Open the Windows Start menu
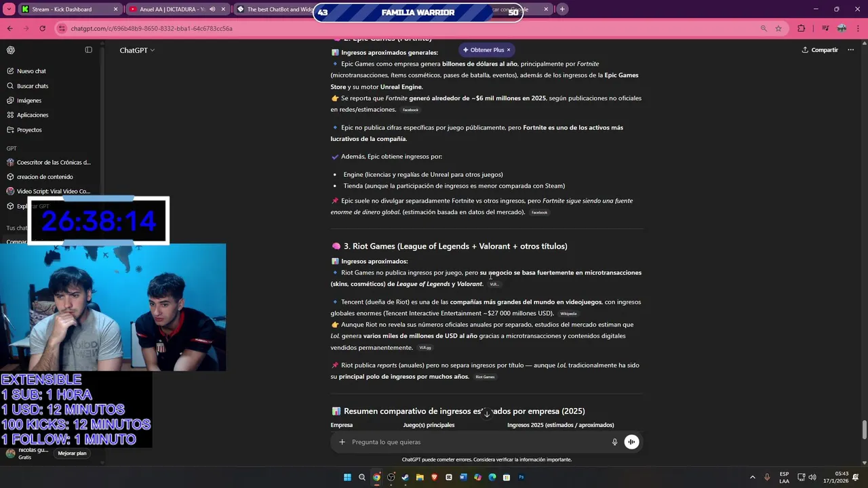 tap(347, 477)
